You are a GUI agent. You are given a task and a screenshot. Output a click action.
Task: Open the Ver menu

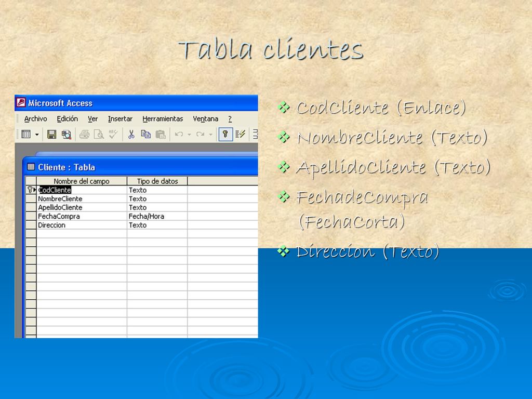coord(92,119)
